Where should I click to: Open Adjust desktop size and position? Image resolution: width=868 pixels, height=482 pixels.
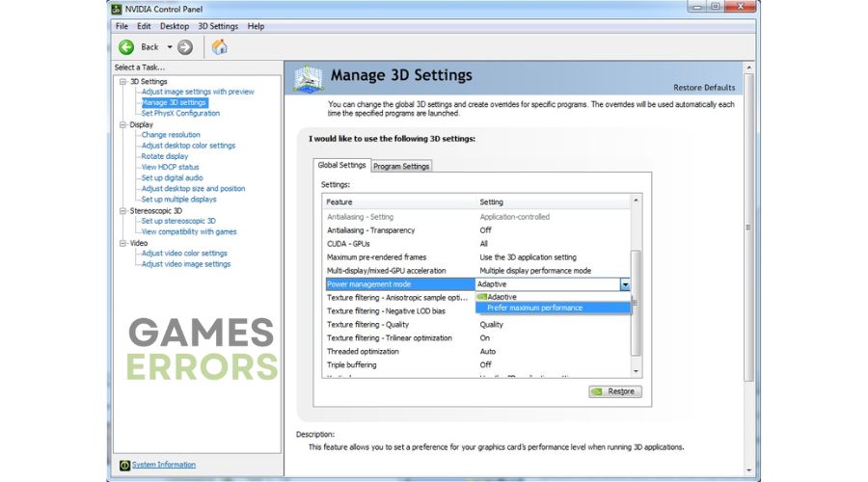click(x=193, y=189)
